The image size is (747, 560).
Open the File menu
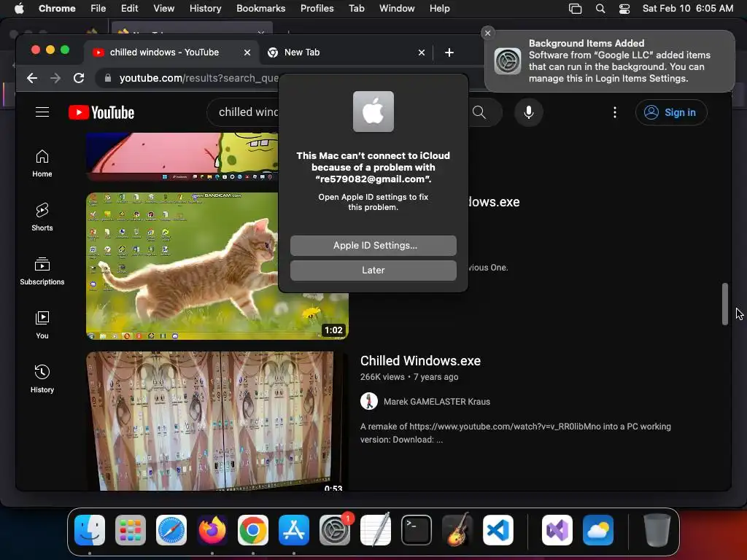tap(98, 8)
